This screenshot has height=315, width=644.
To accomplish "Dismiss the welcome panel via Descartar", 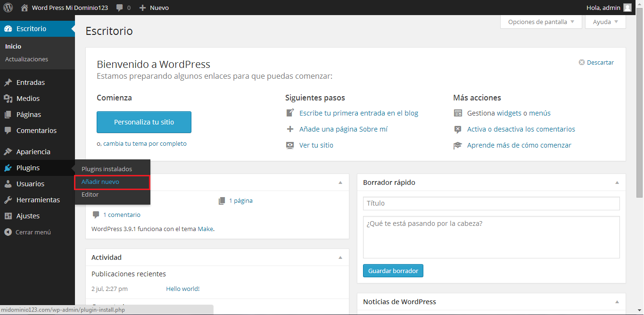I will 600,62.
